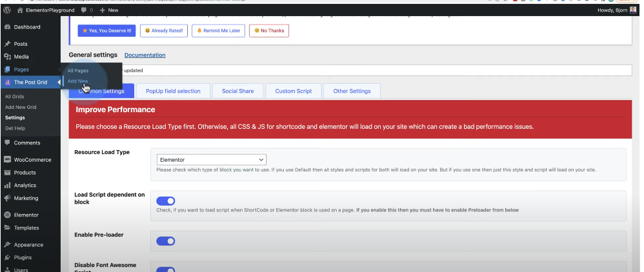Open the comments bubble in admin bar
This screenshot has height=272, width=644.
coord(84,10)
